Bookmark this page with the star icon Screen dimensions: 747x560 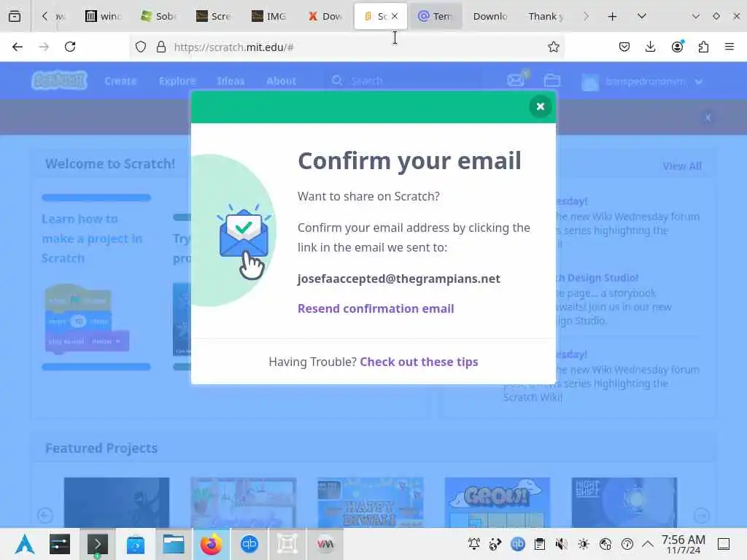click(553, 47)
